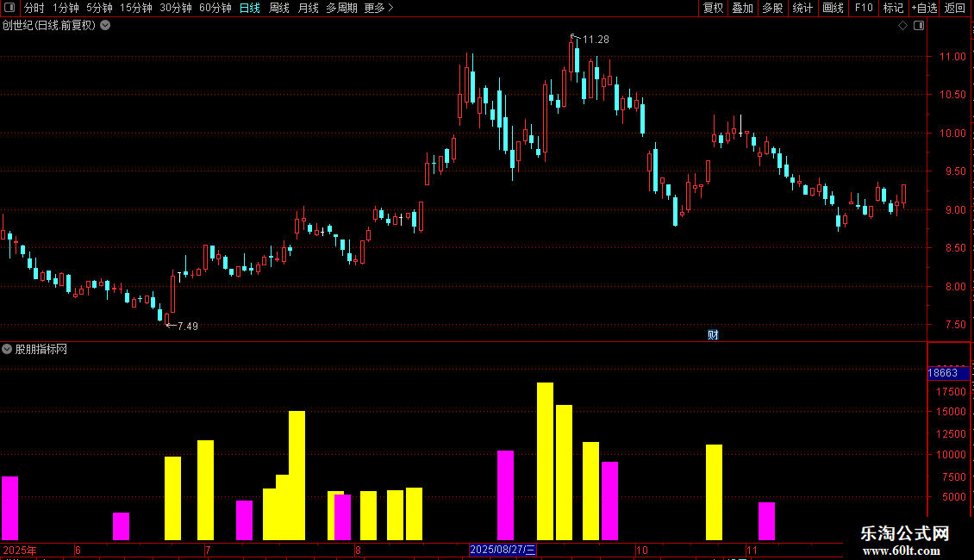The width and height of the screenshot is (974, 560).
Task: Click the 18663 indicator value box
Action: (x=948, y=373)
